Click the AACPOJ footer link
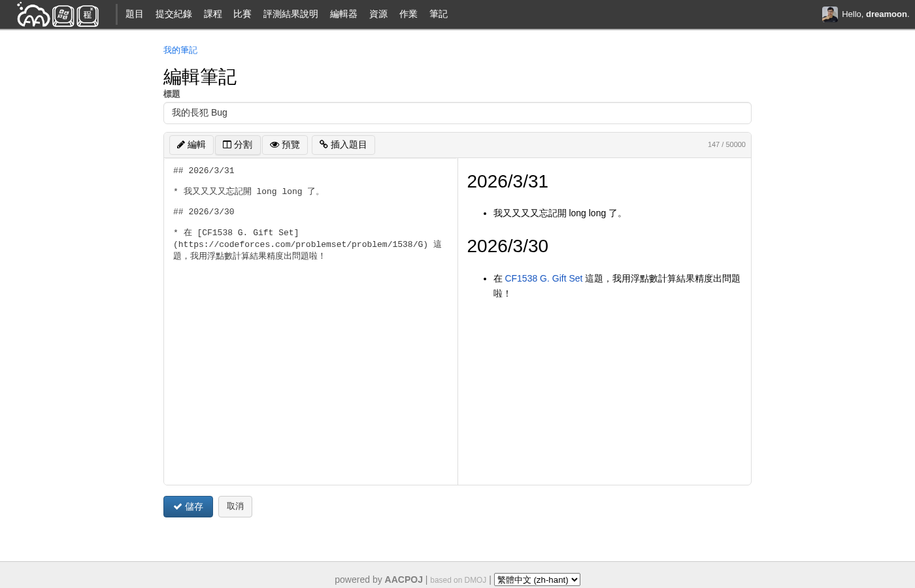 [x=403, y=580]
